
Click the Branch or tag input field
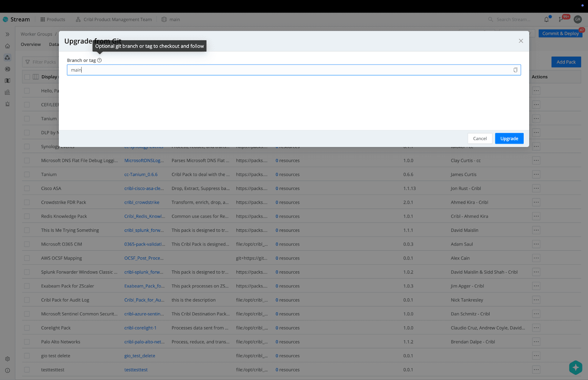(x=290, y=70)
